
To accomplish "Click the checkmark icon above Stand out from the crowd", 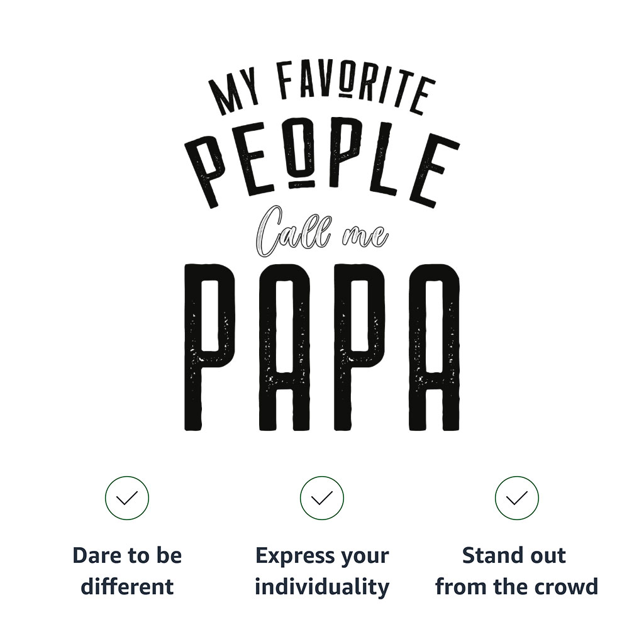I will [516, 498].
